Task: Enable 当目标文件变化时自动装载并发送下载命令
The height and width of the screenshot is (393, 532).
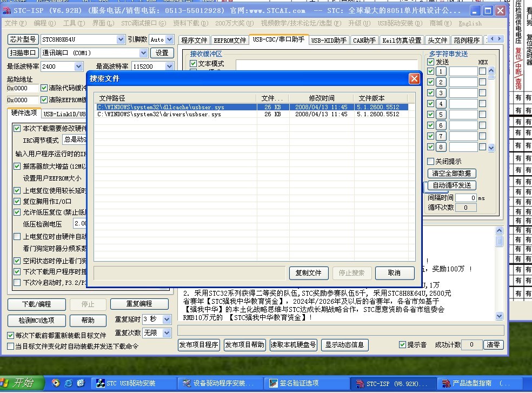Action: (10, 346)
